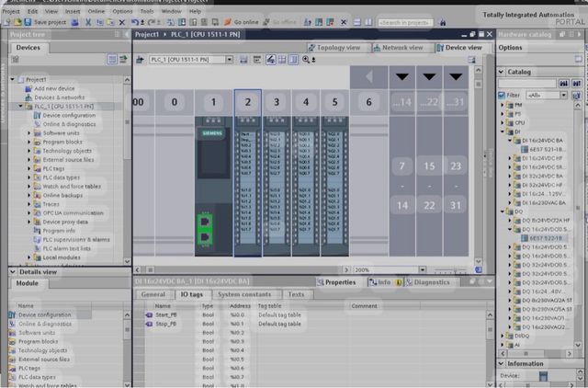
Task: Click the New project icon
Action: [7, 22]
